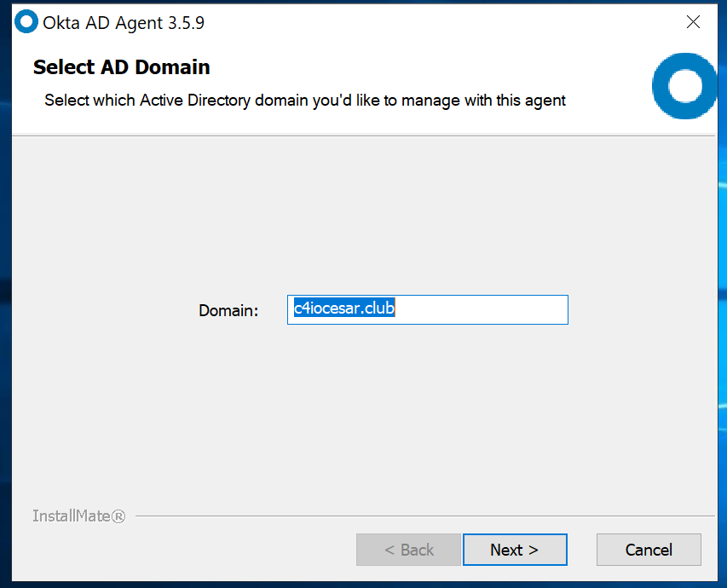Click the disabled < Back button
The width and height of the screenshot is (727, 588).
click(408, 550)
